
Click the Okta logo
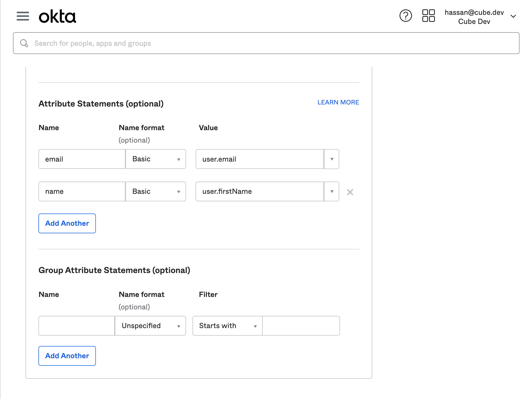[x=57, y=16]
